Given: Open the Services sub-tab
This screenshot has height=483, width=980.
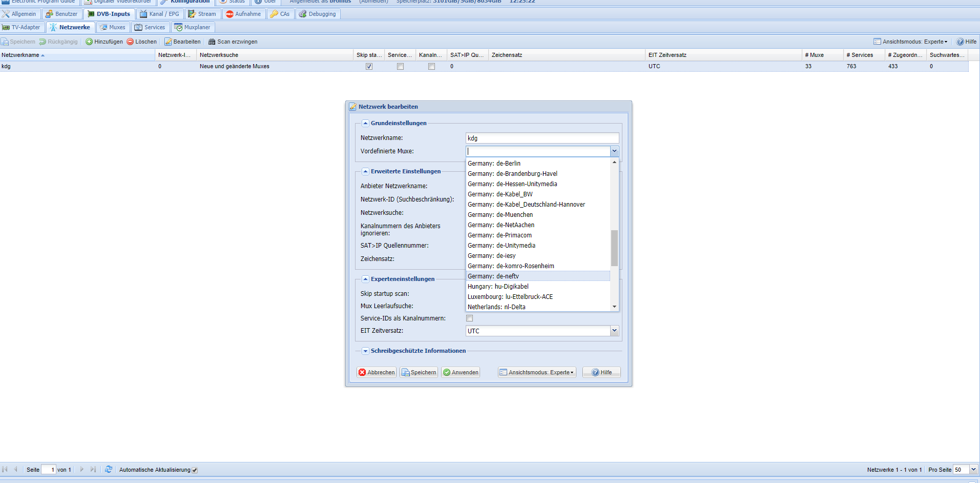Looking at the screenshot, I should click(150, 27).
